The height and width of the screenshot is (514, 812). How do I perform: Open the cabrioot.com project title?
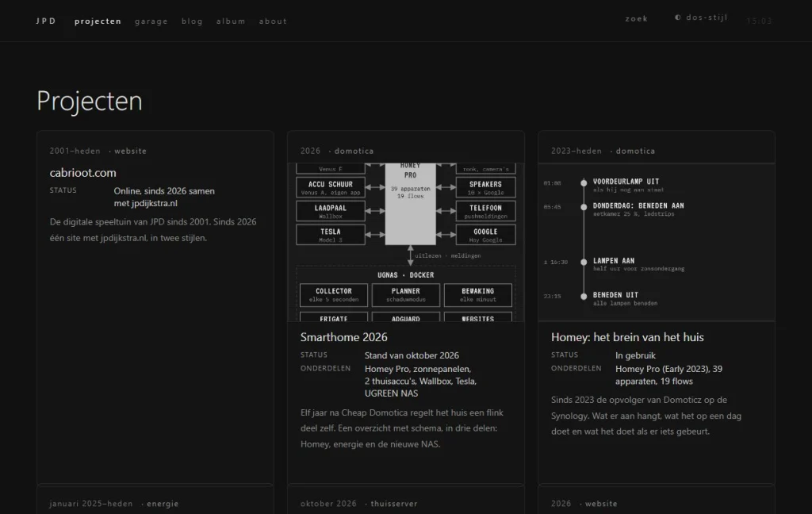click(x=82, y=173)
